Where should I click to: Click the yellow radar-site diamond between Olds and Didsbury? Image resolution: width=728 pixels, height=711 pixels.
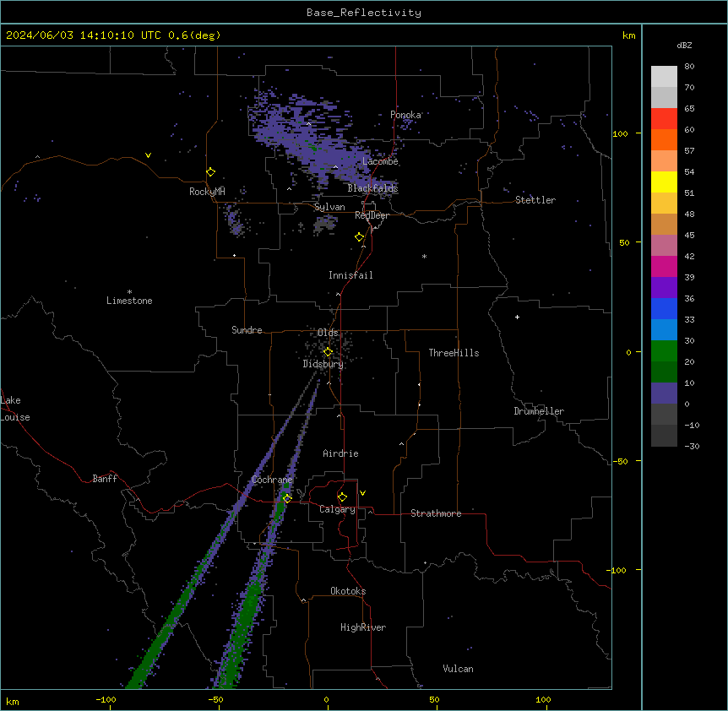coord(328,352)
